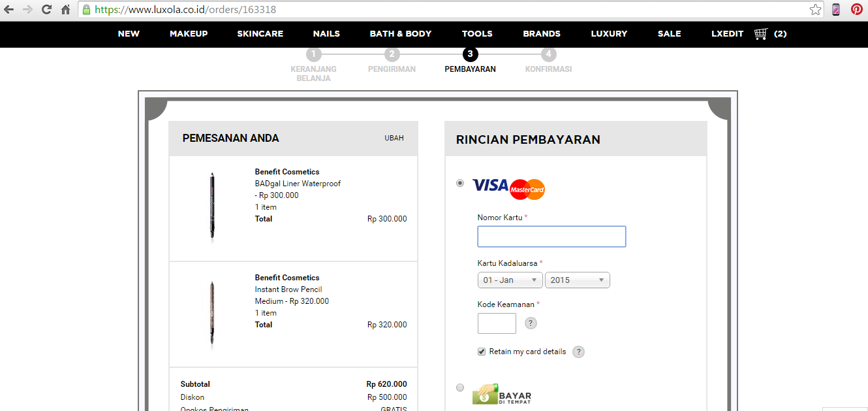Open the BATH & BODY menu
868x411 pixels.
pyautogui.click(x=401, y=33)
